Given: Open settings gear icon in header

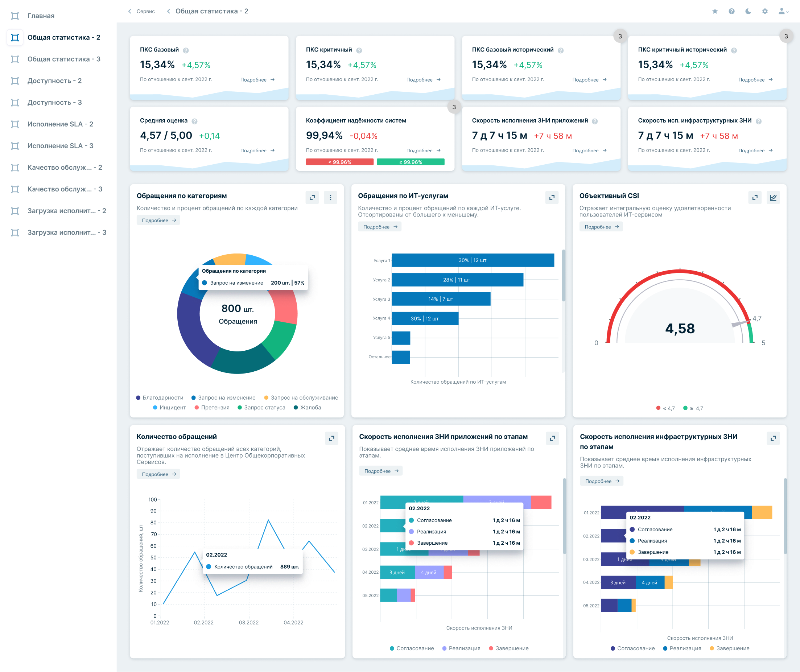Looking at the screenshot, I should tap(764, 11).
